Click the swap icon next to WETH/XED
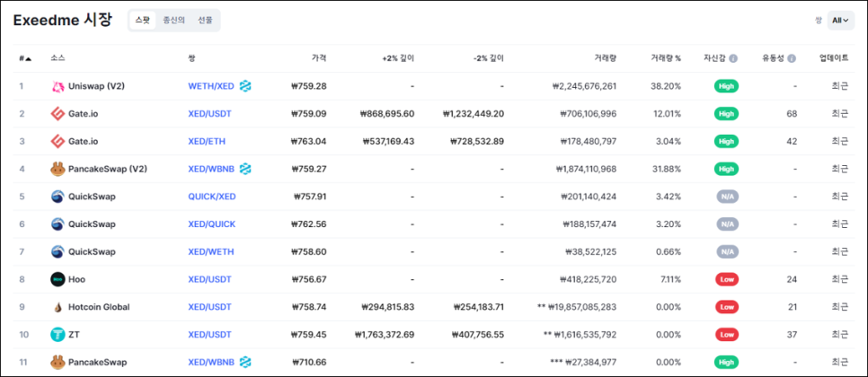Screen dimensions: 868x377 [244, 86]
